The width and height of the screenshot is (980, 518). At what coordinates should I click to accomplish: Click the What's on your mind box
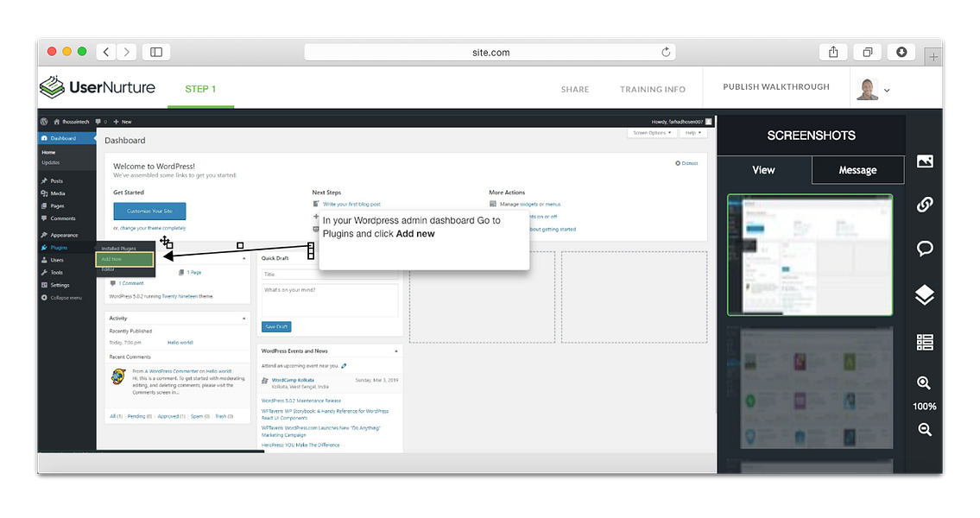pyautogui.click(x=329, y=300)
